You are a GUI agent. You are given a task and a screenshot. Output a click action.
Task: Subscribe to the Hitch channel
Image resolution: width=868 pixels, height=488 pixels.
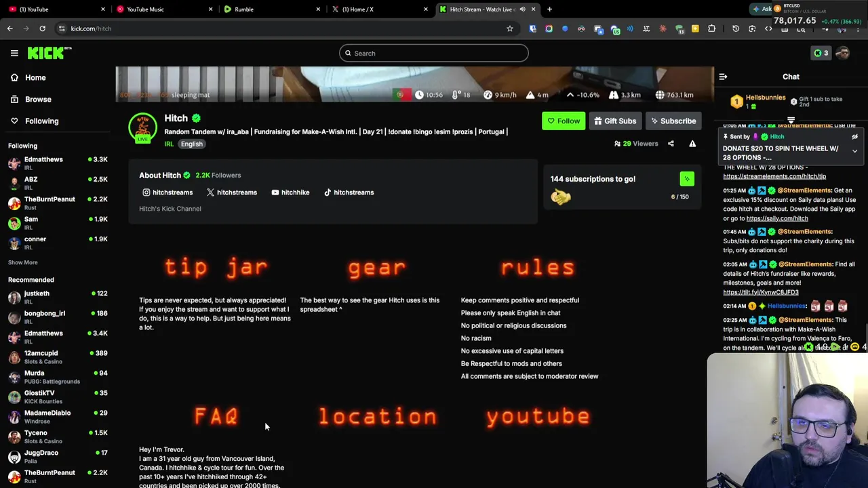(x=673, y=121)
